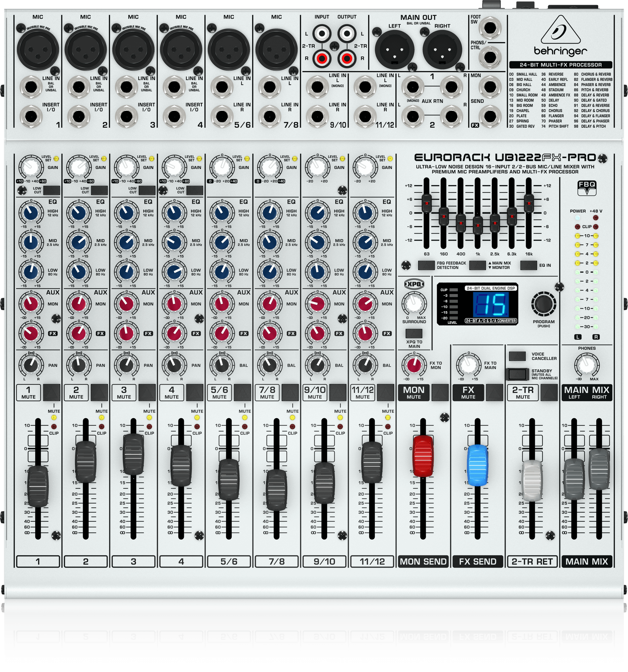Image resolution: width=628 pixels, height=672 pixels.
Task: Click MAIN OUT RIGHT XLR connector
Action: click(x=442, y=50)
